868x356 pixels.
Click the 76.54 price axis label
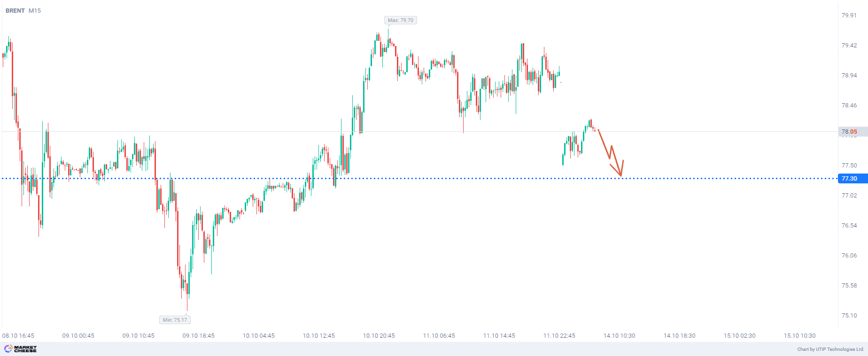[x=849, y=226]
